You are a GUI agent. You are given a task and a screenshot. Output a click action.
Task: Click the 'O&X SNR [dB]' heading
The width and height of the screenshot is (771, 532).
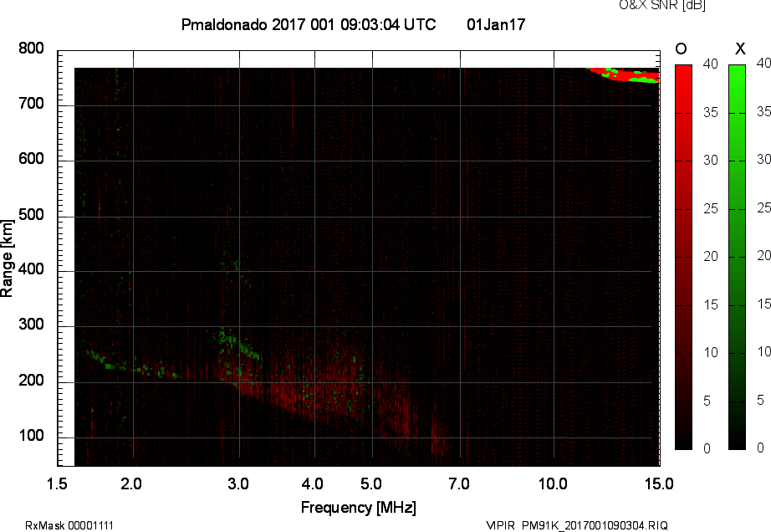pyautogui.click(x=661, y=5)
